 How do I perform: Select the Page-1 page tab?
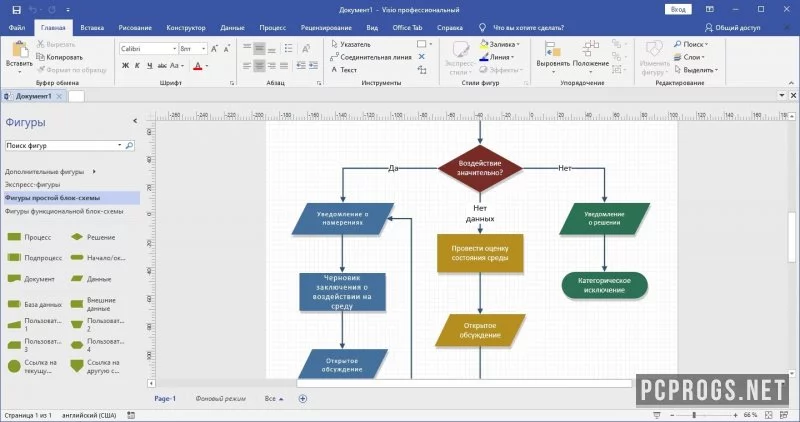[x=165, y=399]
